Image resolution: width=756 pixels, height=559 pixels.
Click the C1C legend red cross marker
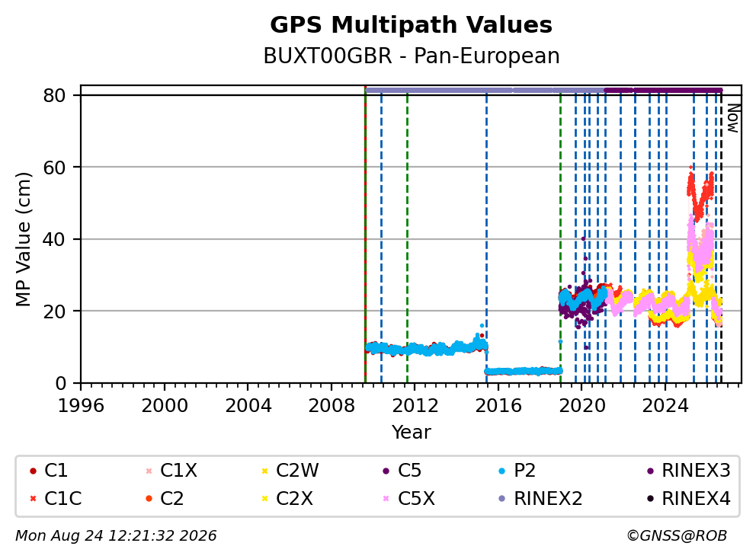point(33,499)
